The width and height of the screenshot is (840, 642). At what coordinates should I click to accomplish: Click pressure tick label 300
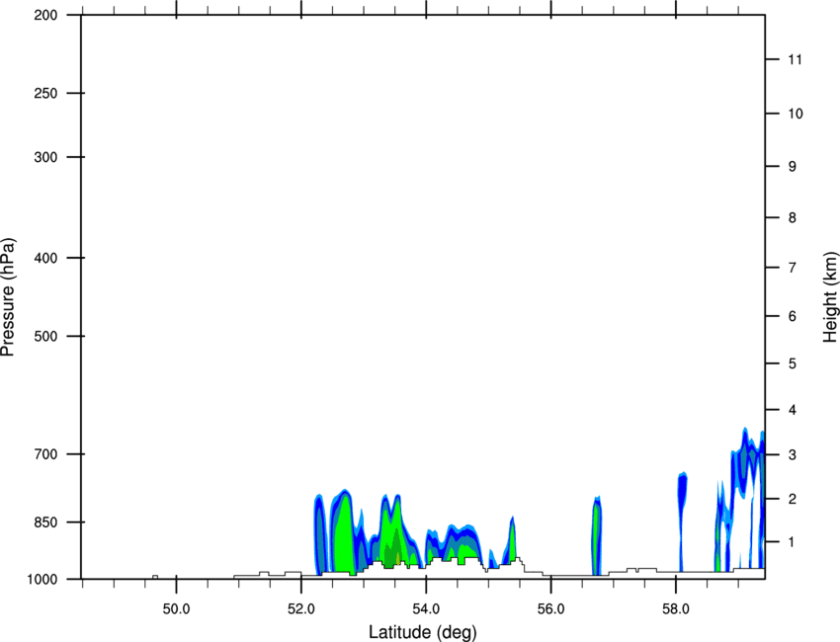[45, 157]
